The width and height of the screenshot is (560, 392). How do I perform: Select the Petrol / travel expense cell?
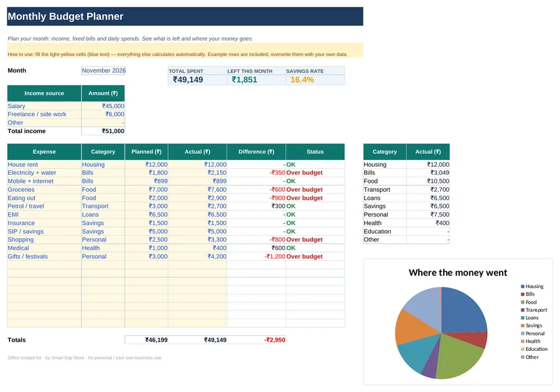[44, 206]
